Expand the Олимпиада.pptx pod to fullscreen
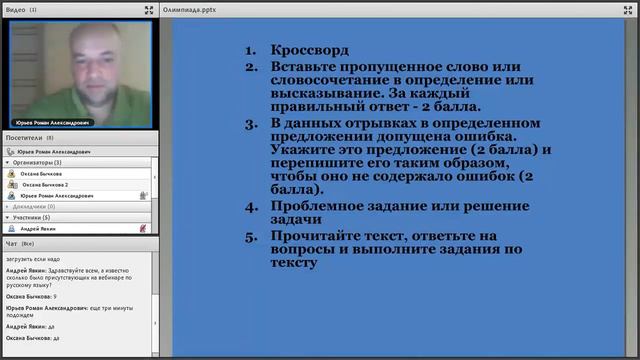Image resolution: width=640 pixels, height=360 pixels. pos(628,10)
